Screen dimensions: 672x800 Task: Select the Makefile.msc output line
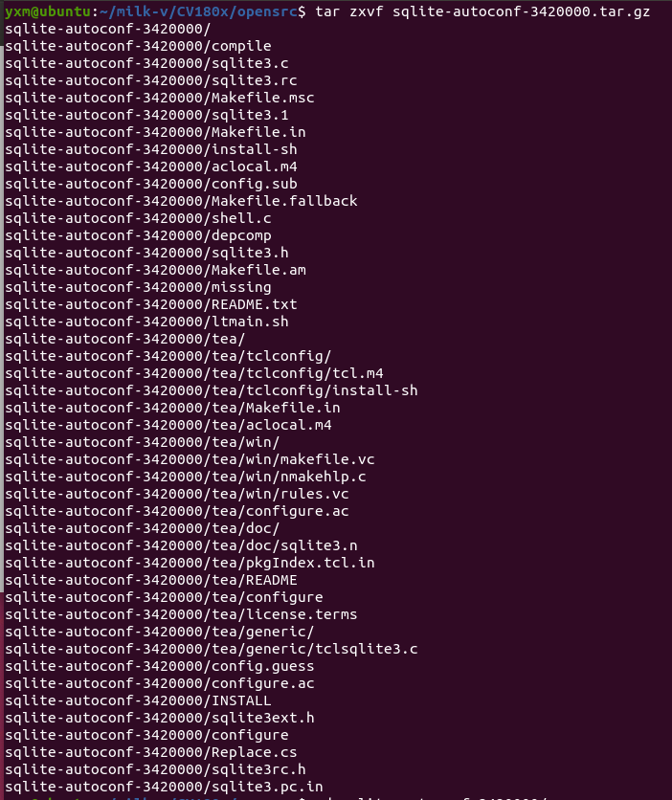[160, 98]
